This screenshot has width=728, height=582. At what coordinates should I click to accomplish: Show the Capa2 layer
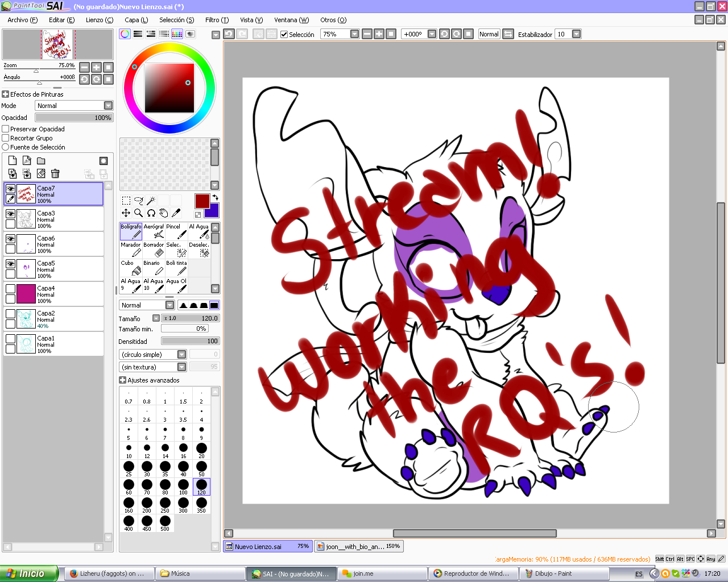pos(10,314)
